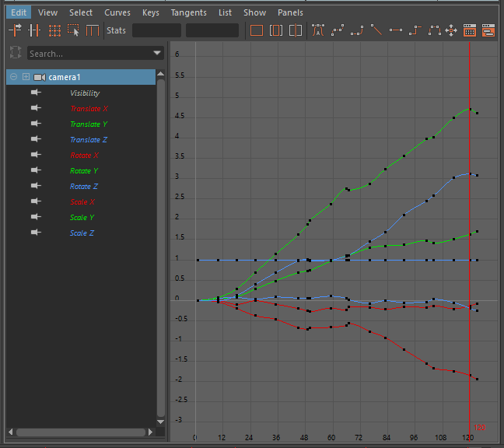Click the channel icon beside Translate X
This screenshot has width=504, height=448.
point(36,108)
